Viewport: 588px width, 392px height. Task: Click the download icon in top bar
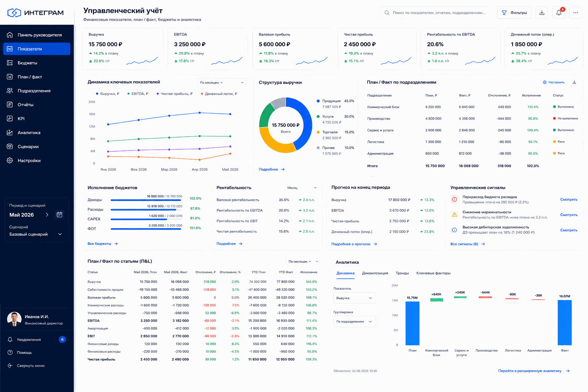click(x=542, y=13)
